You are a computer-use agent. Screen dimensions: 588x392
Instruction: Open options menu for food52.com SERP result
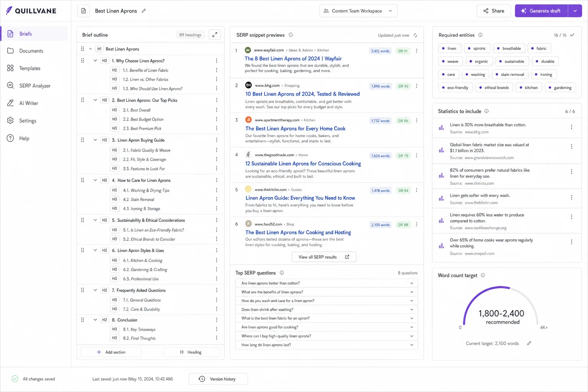(x=416, y=224)
